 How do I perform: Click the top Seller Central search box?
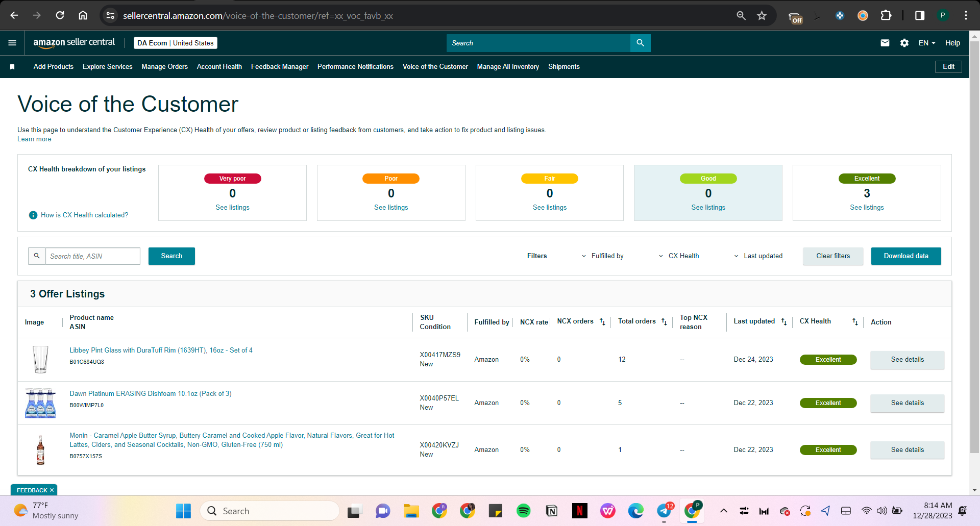point(538,43)
